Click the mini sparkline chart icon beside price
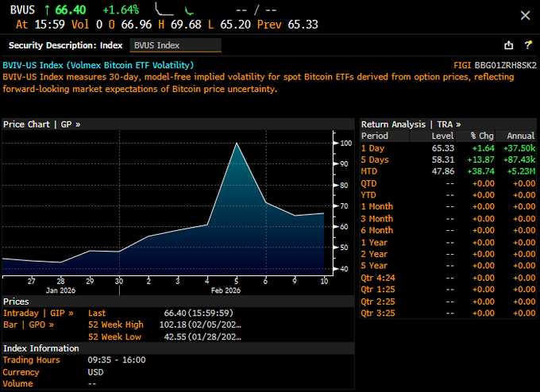 click(x=164, y=10)
